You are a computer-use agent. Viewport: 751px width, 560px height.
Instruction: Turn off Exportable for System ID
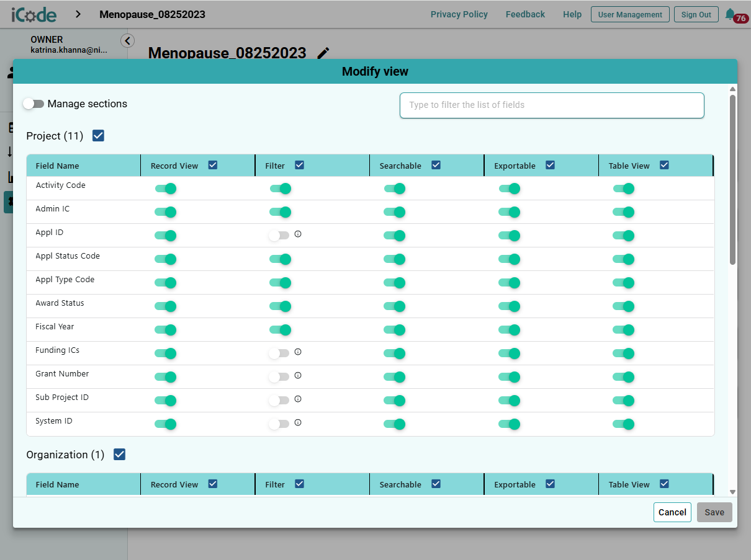510,424
